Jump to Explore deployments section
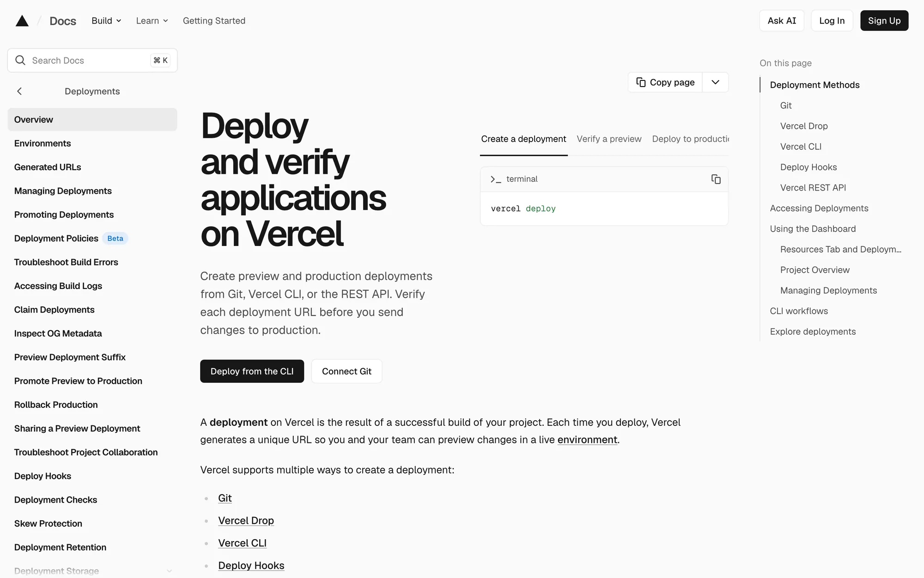The image size is (924, 578). [x=813, y=332]
